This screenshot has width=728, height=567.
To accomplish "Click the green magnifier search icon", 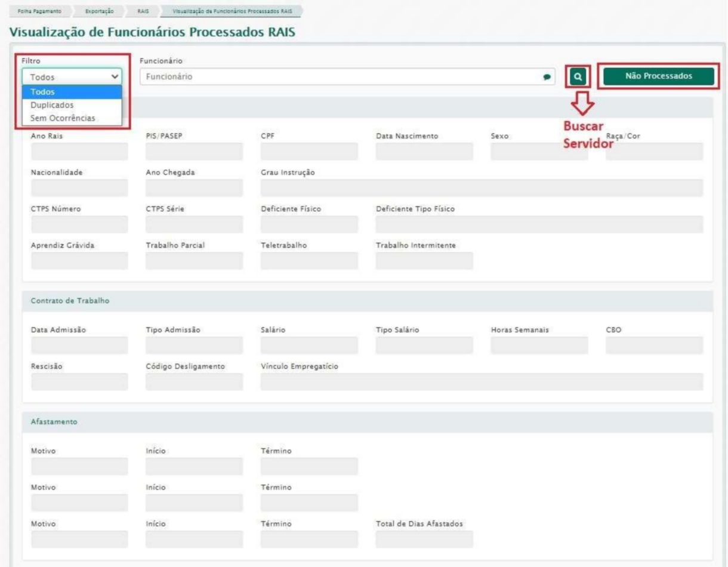I will 578,76.
